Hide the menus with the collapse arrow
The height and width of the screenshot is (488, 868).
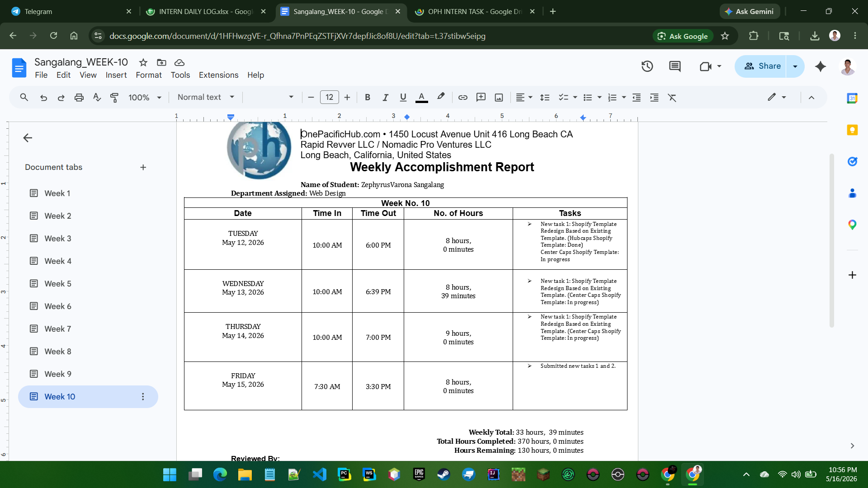pos(811,97)
